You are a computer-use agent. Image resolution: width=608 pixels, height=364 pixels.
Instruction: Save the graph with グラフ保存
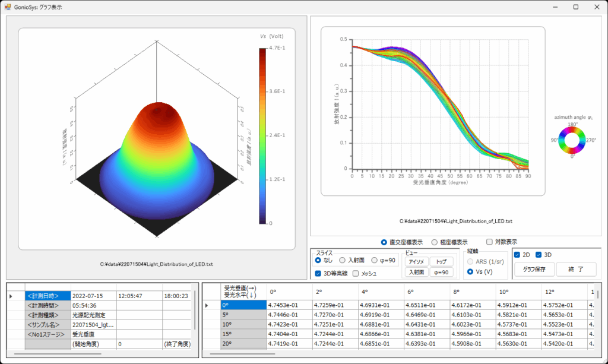tap(534, 270)
